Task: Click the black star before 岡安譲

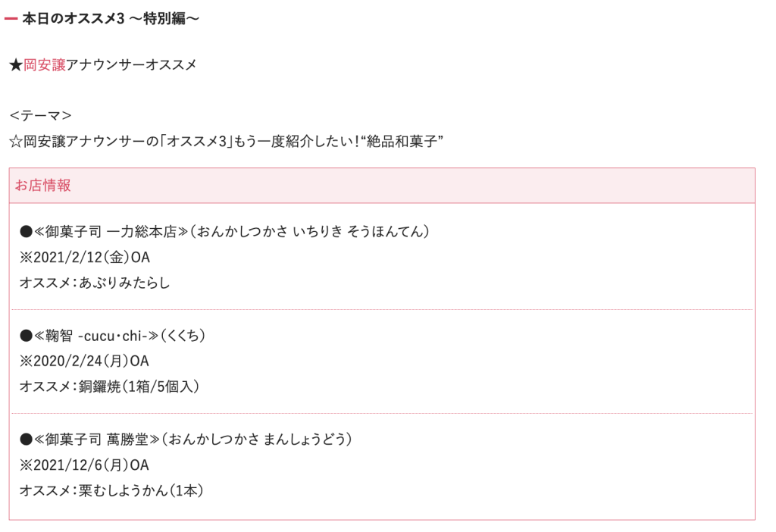Action: [x=16, y=65]
